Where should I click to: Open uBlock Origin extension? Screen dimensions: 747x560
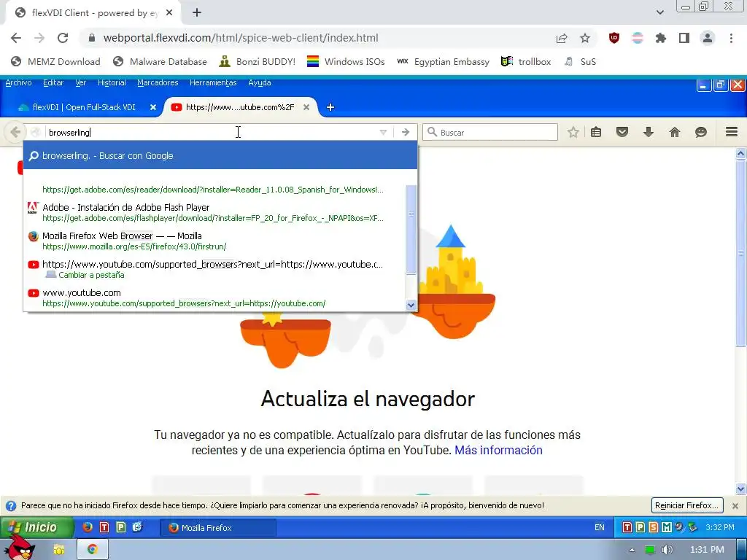point(614,38)
